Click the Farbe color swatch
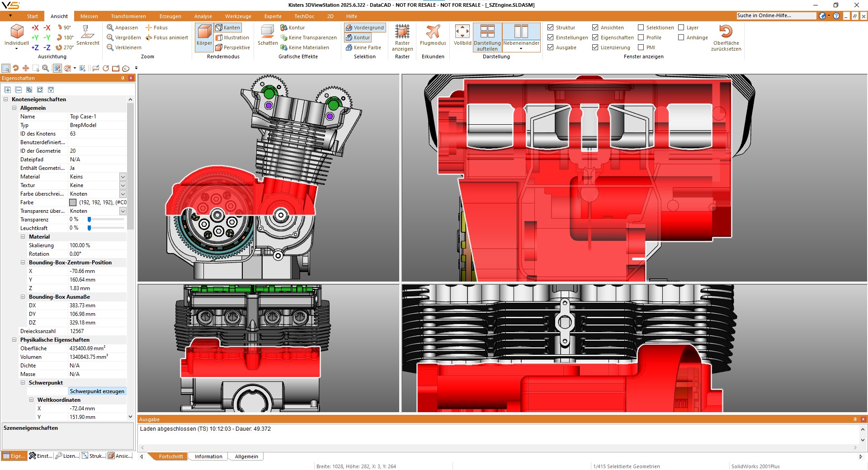Screen dimensions: 868x470 pyautogui.click(x=73, y=202)
